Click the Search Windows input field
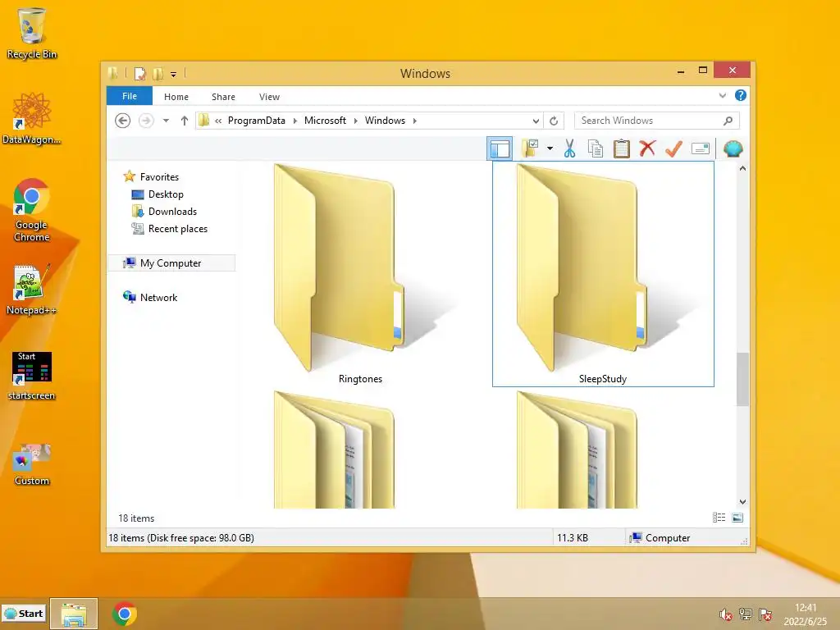The height and width of the screenshot is (630, 840). pos(648,121)
